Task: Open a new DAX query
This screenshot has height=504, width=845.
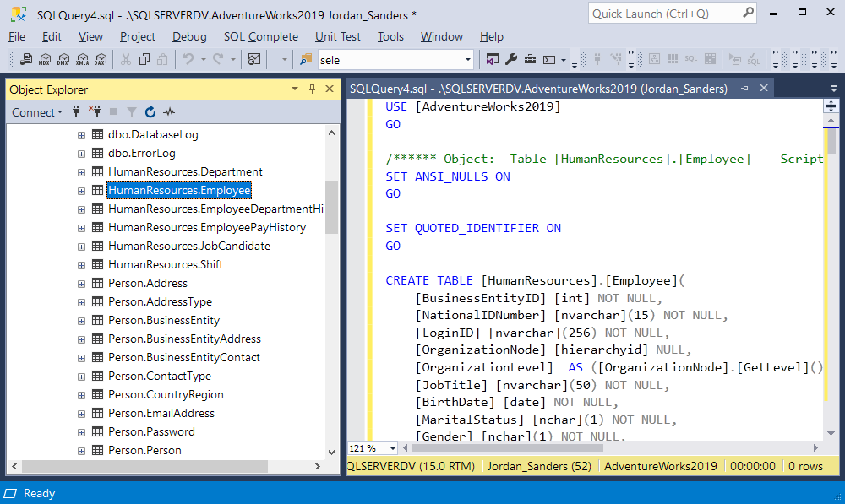Action: pos(101,59)
